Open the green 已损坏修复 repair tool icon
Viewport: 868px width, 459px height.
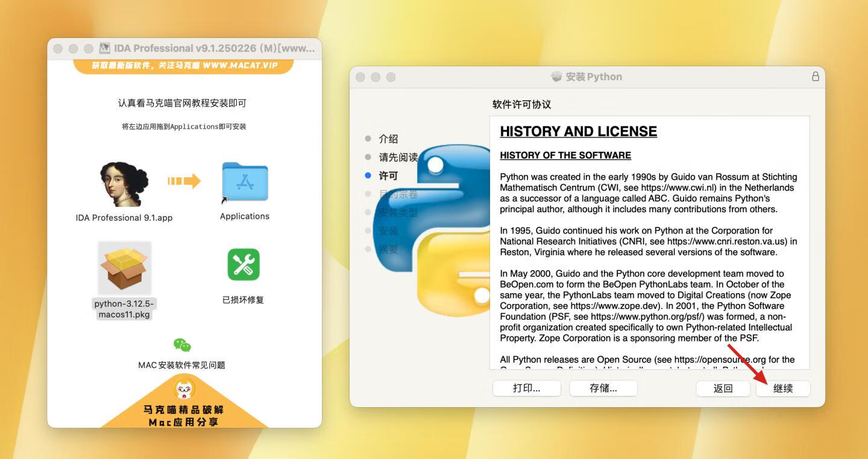(244, 264)
